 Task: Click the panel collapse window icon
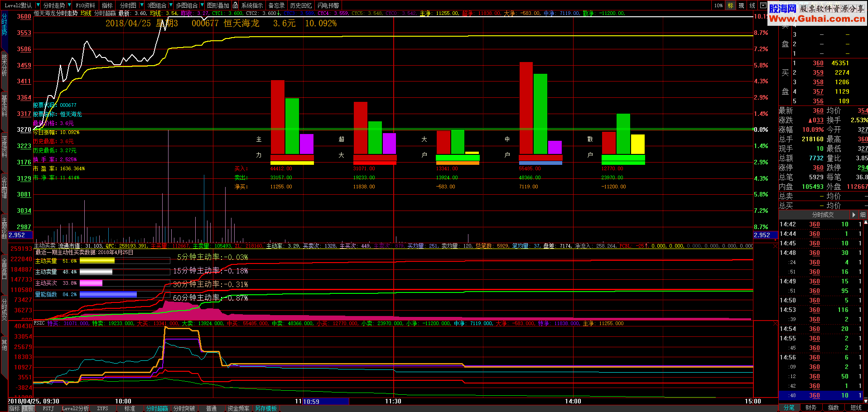[x=763, y=5]
